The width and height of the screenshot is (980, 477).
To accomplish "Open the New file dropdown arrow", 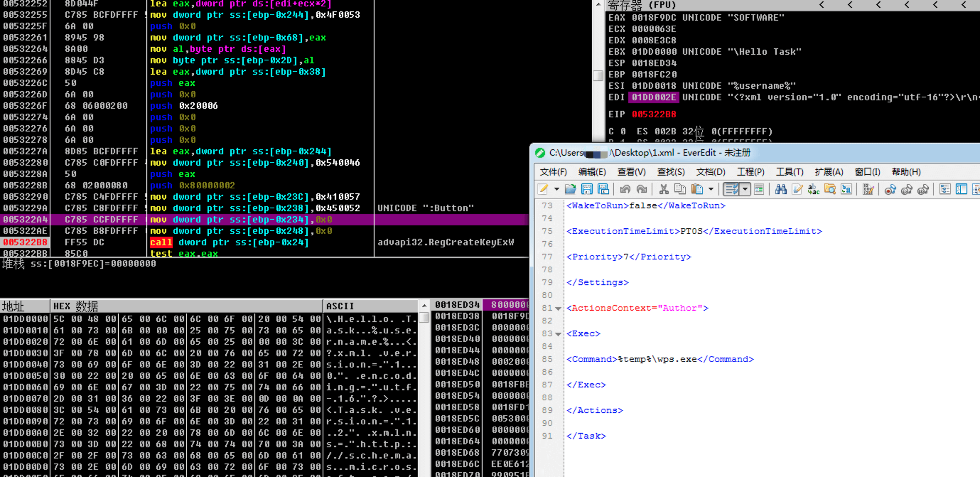I will [556, 189].
